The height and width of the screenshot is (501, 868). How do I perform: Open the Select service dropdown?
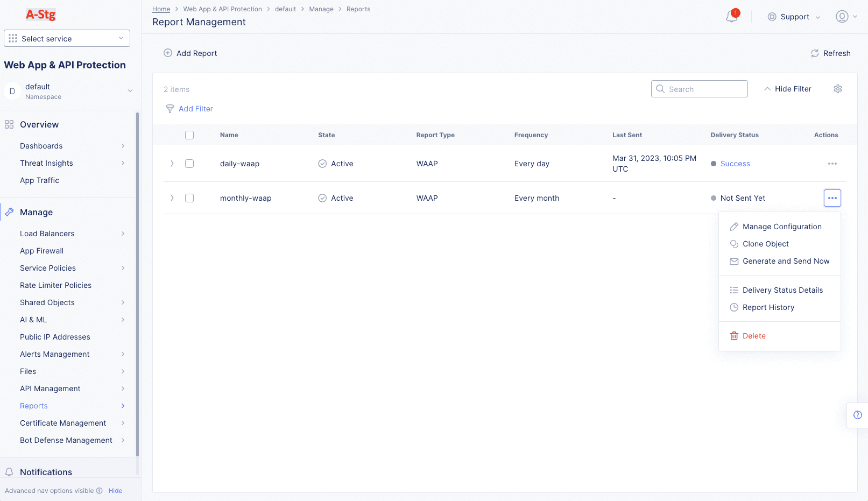[x=67, y=38]
